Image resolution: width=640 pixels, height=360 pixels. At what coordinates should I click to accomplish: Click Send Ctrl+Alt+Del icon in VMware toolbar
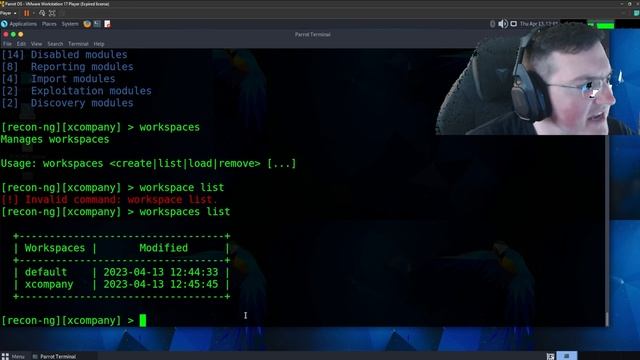42,13
